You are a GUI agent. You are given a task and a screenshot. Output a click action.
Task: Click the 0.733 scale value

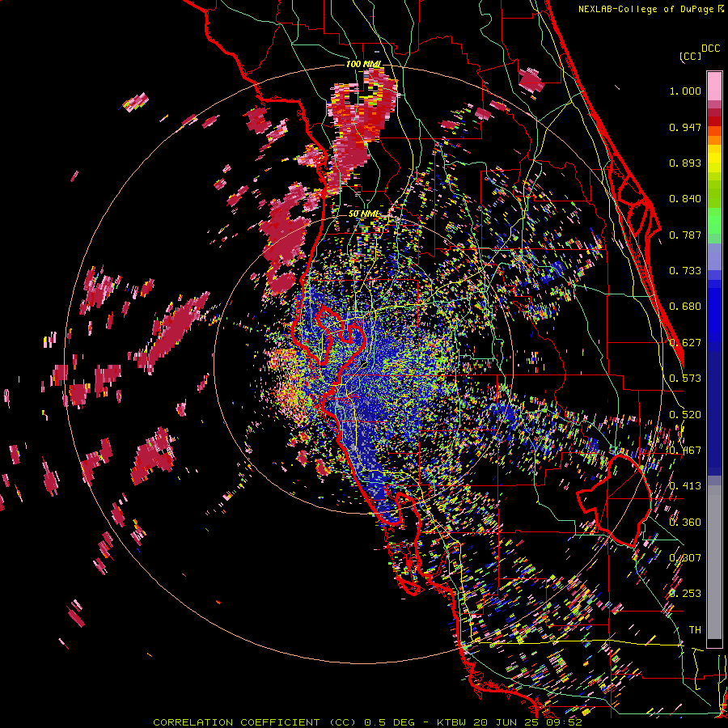click(685, 271)
